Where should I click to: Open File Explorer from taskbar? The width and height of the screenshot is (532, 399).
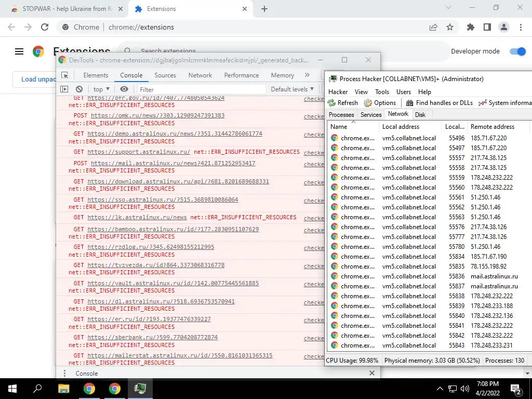point(63,389)
